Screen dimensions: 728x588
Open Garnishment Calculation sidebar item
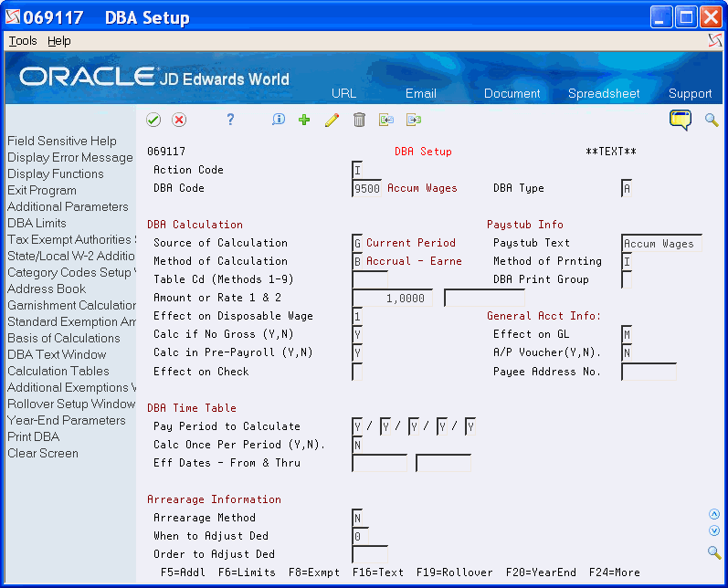[x=71, y=305]
